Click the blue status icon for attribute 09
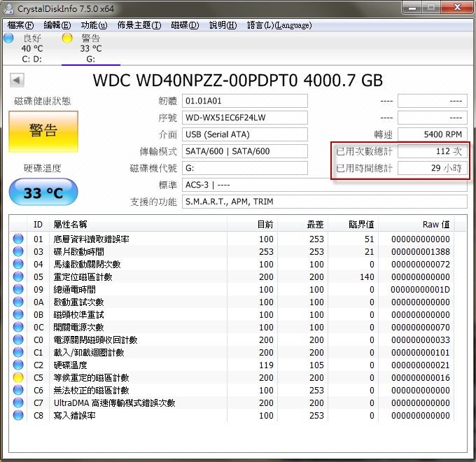The width and height of the screenshot is (476, 462). click(x=18, y=289)
